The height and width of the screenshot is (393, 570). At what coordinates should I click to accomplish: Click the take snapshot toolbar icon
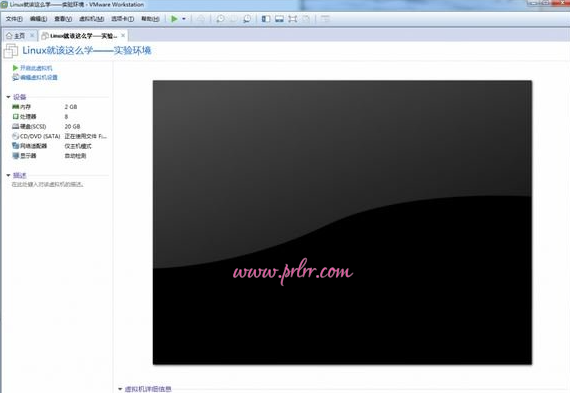click(x=220, y=19)
